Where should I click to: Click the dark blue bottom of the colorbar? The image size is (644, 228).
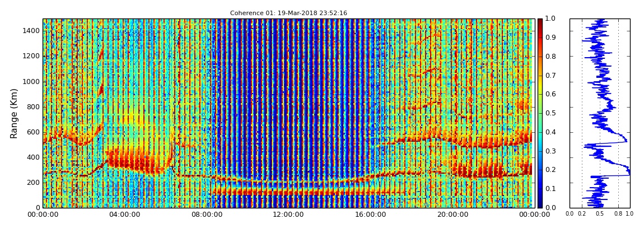coord(540,204)
